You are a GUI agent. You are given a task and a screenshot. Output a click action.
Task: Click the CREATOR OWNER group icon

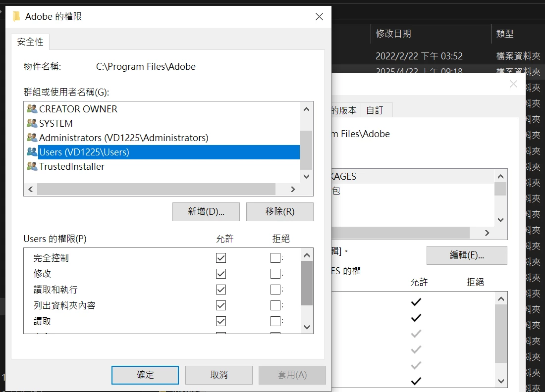[x=32, y=109]
